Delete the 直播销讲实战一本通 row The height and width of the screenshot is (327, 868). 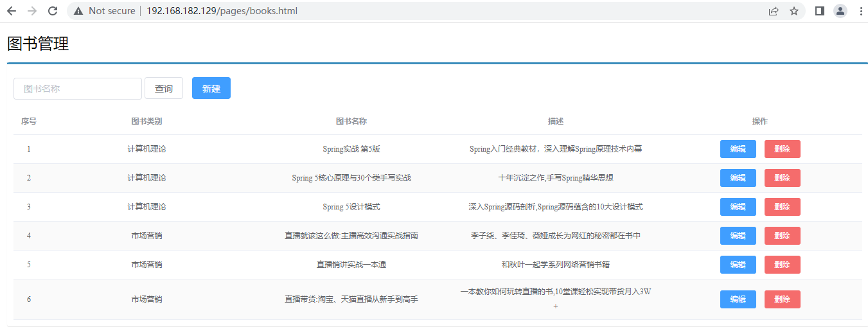[x=782, y=265]
